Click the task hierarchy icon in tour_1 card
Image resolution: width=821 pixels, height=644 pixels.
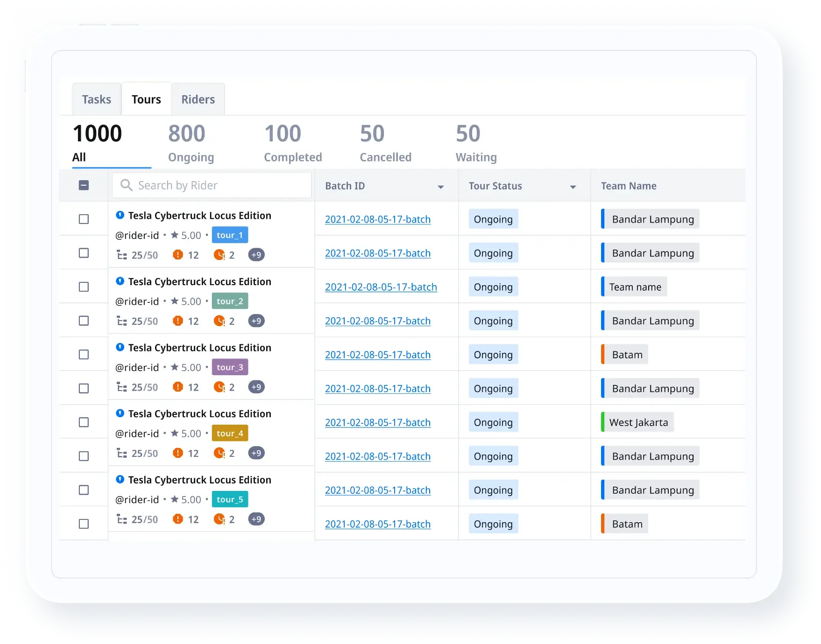(122, 255)
